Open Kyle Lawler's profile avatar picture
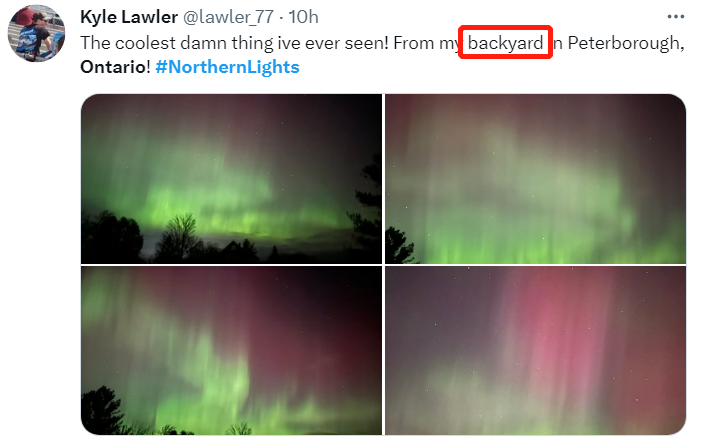 click(37, 33)
